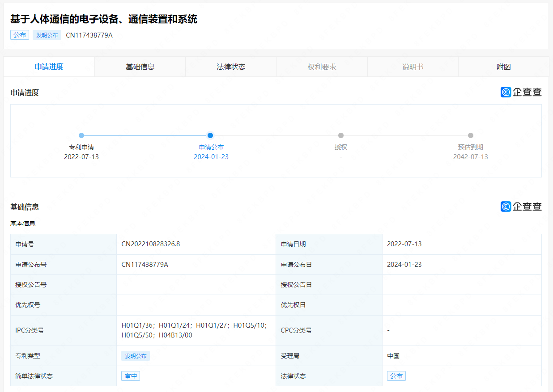Viewport: 553px width, 392px height.
Task: Open the 法律状态 tab
Action: (231, 67)
